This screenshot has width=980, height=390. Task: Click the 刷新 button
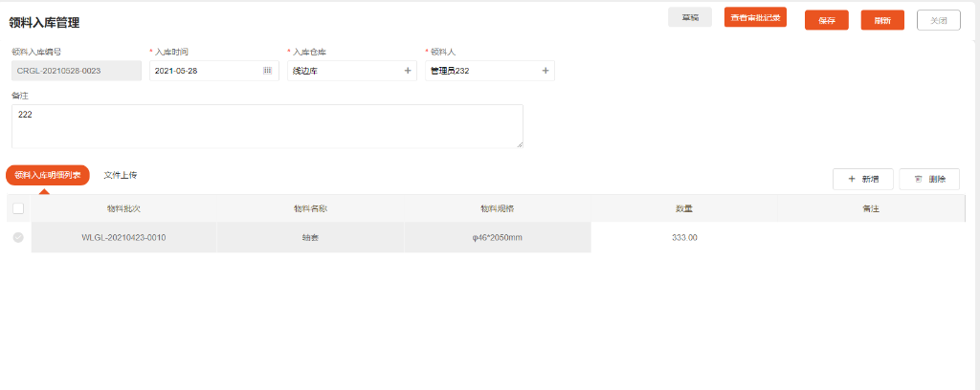pos(882,20)
